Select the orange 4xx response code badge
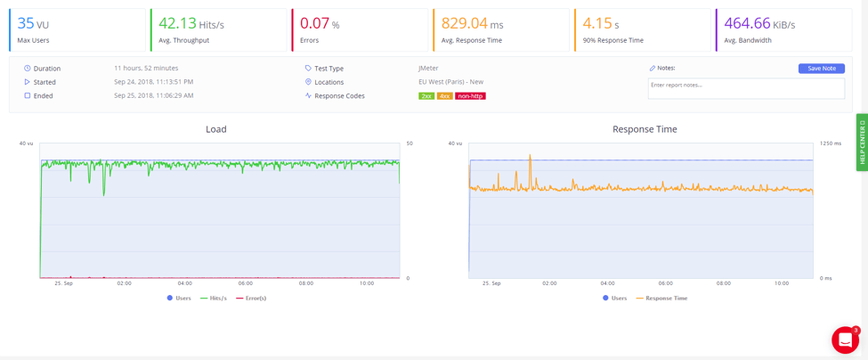This screenshot has width=868, height=360. tap(444, 96)
